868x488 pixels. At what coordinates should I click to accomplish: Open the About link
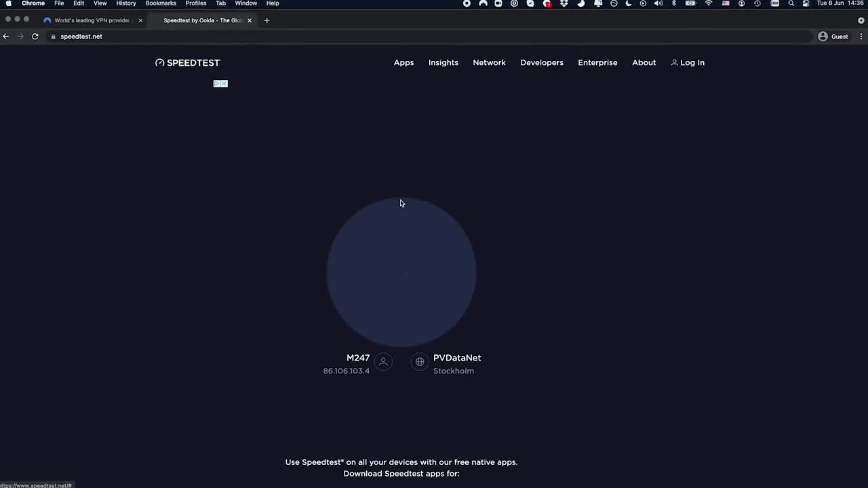(x=644, y=62)
